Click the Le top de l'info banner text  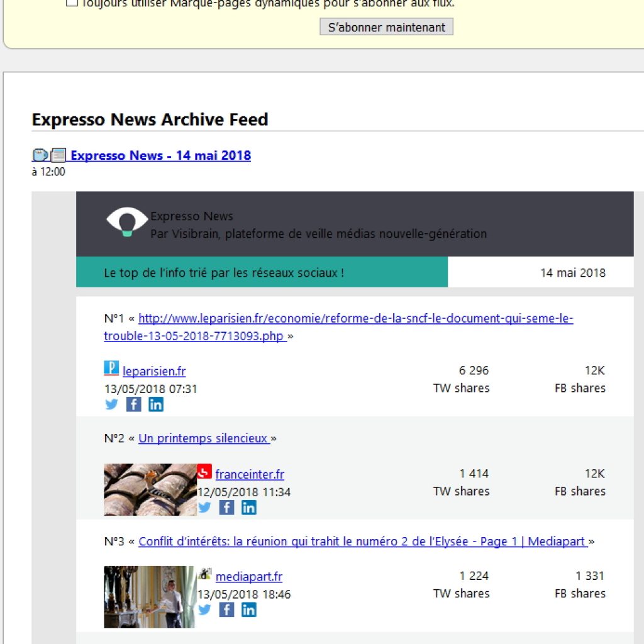point(224,273)
